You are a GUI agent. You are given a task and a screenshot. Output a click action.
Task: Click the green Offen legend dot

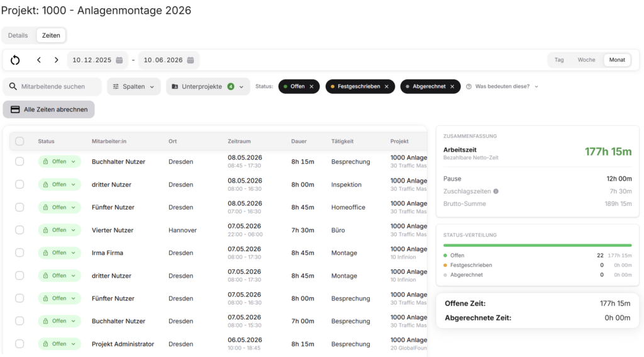pyautogui.click(x=445, y=256)
